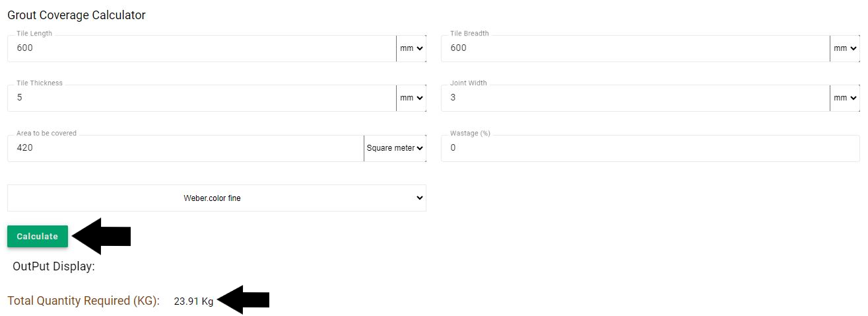Click the Area to be covered field
Viewport: 868px width, 316px height.
coord(185,148)
